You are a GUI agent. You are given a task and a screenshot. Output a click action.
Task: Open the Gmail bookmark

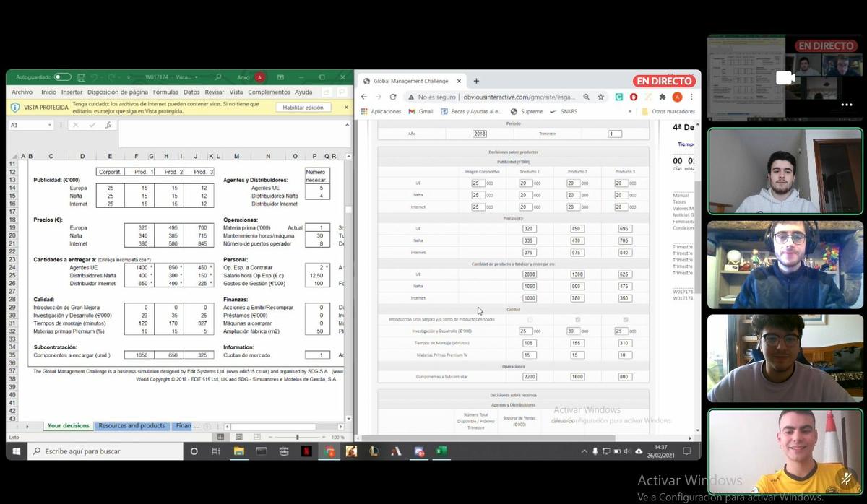tap(420, 111)
